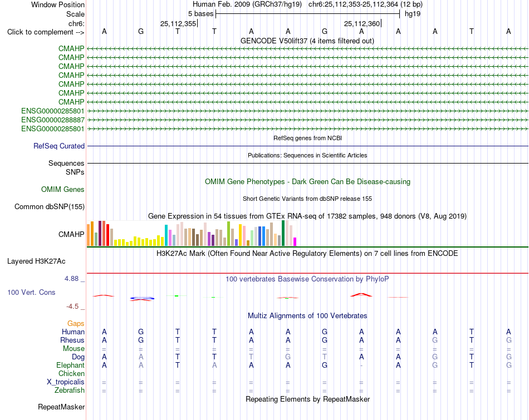Click the CMAHP label beside GTEx bar chart

click(71, 234)
